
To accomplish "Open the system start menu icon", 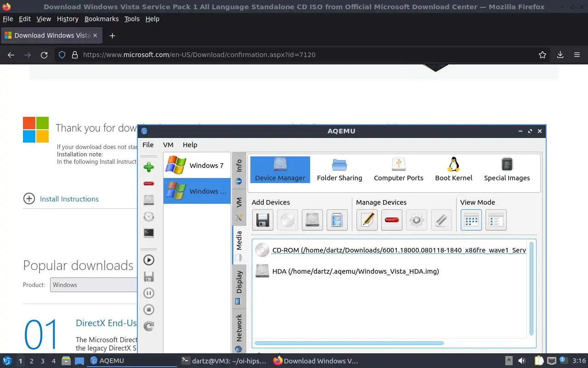I will 7,361.
